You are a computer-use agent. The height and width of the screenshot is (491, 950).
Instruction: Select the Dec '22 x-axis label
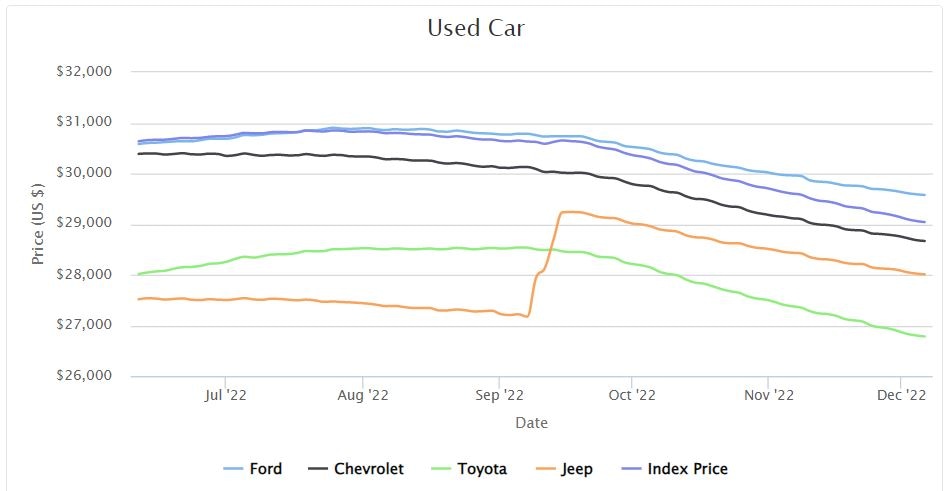(902, 396)
